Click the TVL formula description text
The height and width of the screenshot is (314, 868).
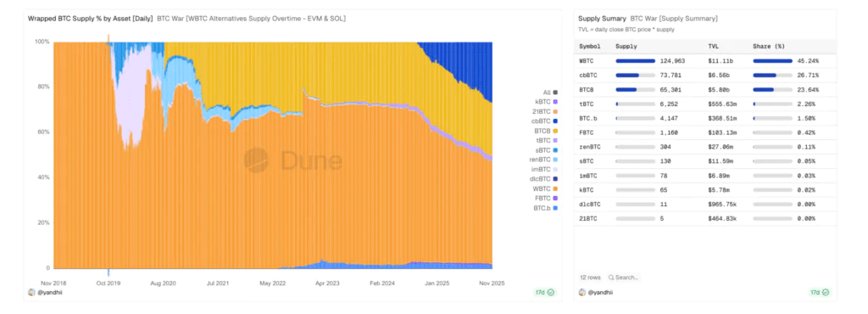point(626,30)
